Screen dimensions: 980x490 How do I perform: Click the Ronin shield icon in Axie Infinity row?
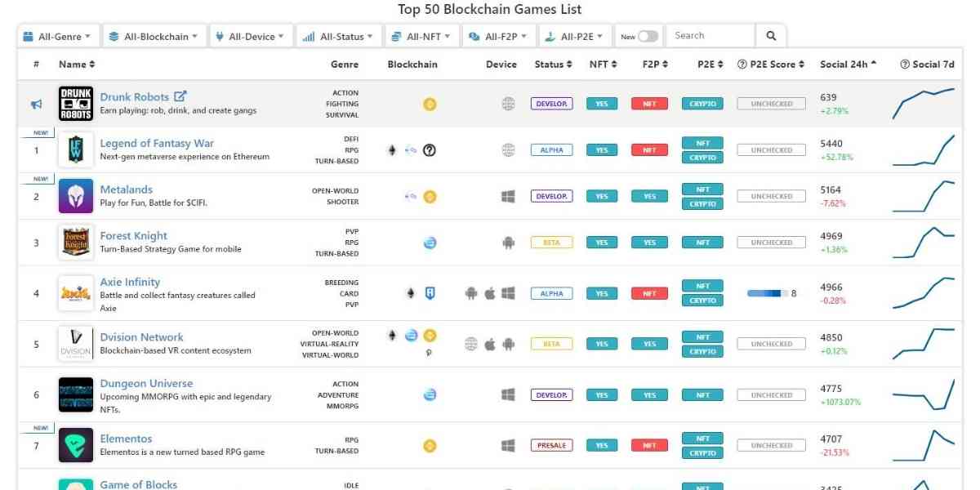coord(430,293)
